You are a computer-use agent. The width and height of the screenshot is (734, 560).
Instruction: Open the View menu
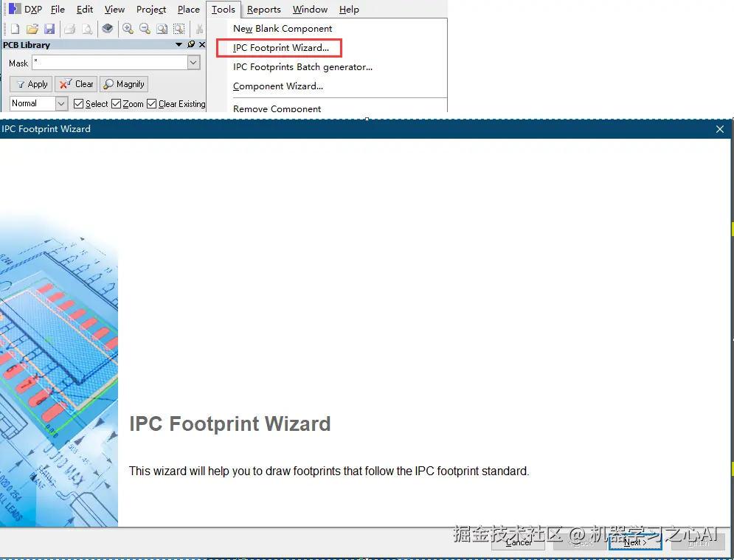coord(114,10)
